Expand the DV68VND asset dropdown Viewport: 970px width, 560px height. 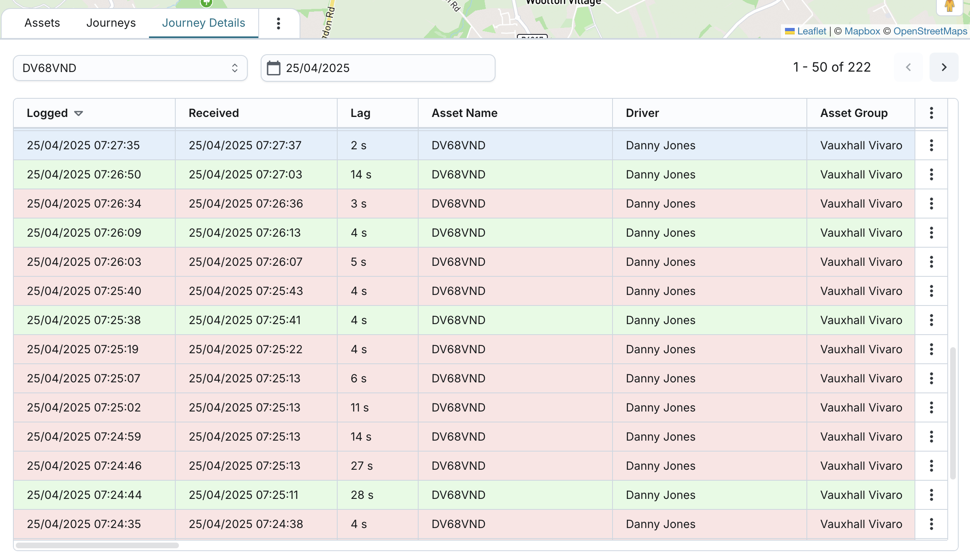(130, 68)
